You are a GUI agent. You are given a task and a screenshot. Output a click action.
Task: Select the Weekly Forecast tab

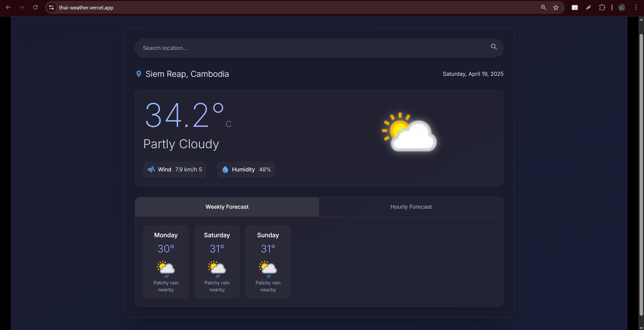pos(227,207)
